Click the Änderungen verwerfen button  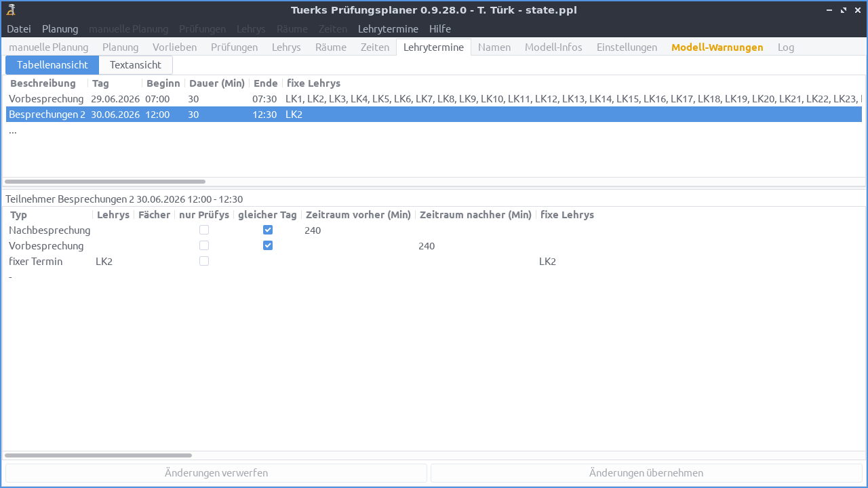pos(216,472)
